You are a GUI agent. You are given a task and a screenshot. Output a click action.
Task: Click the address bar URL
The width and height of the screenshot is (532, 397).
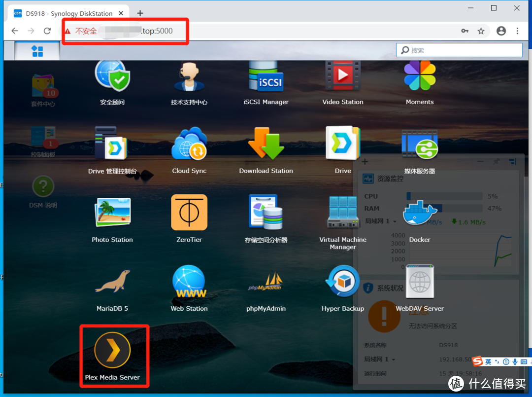tap(158, 31)
